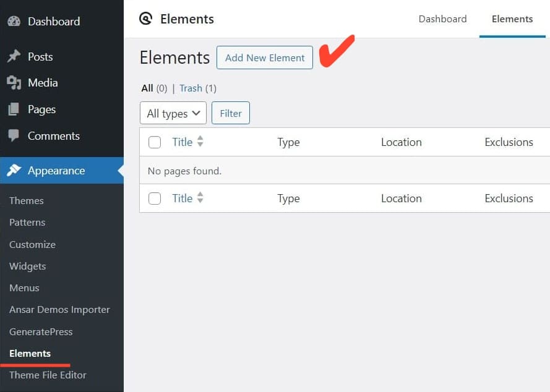Select the Elements tab in header
550x392 pixels.
[512, 19]
